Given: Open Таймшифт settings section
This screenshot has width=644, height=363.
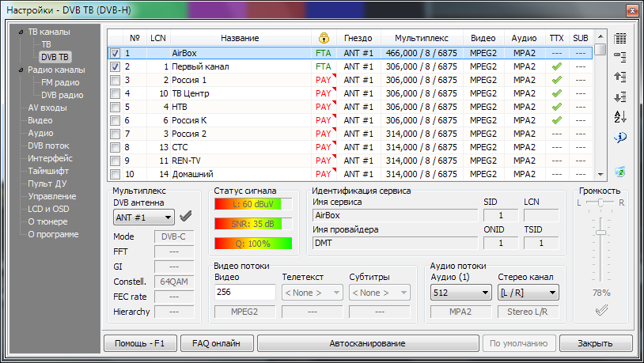Looking at the screenshot, I should coord(50,171).
